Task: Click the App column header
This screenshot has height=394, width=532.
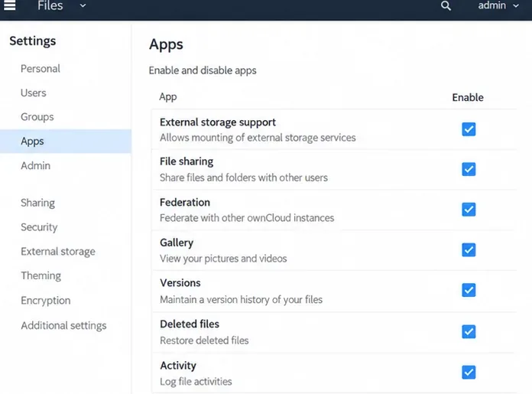Action: (168, 97)
